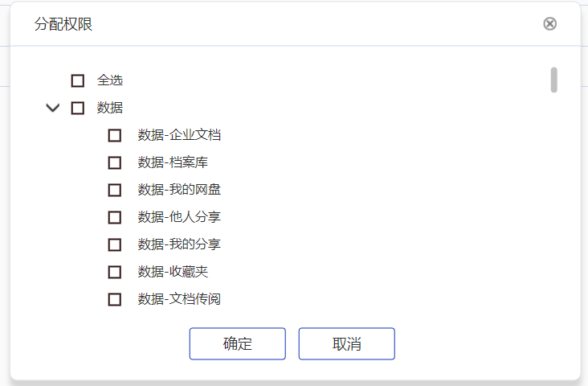This screenshot has width=588, height=386.
Task: Close the 分配权限 dialog with X icon
Action: click(549, 24)
